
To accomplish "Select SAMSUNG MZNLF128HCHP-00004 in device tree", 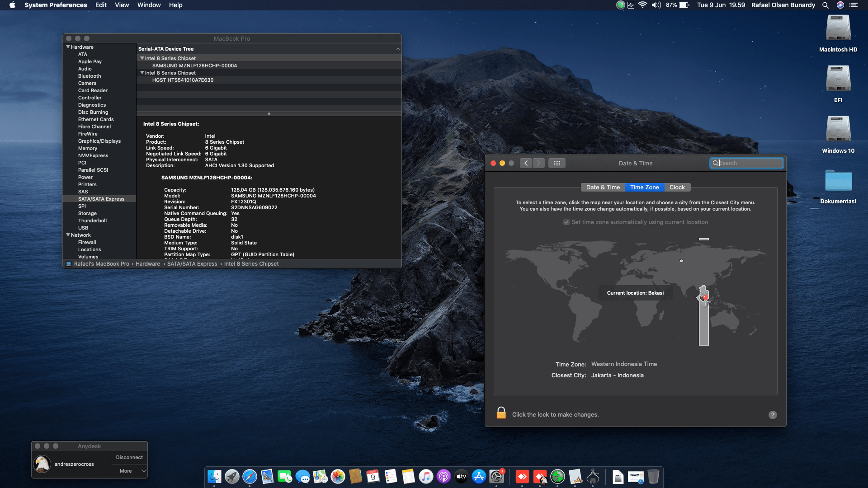I will (x=194, y=66).
